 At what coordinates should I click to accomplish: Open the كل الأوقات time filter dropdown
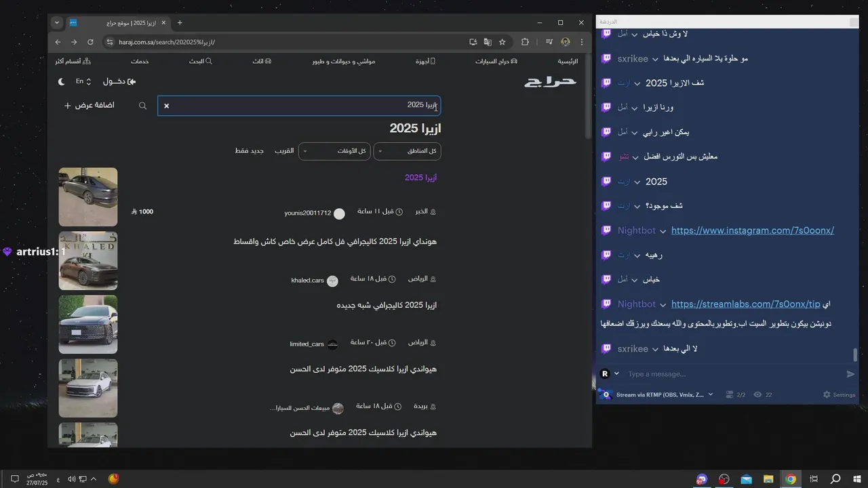coord(334,150)
